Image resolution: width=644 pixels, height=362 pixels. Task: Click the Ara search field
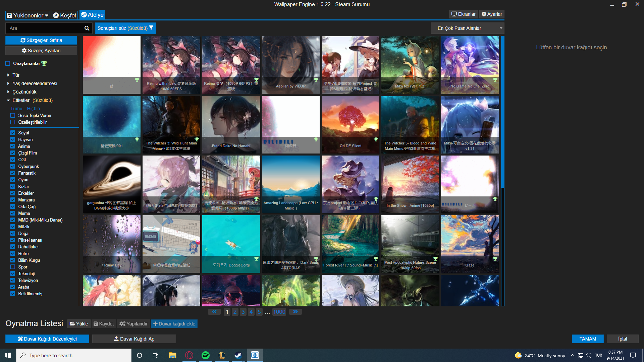tap(44, 28)
